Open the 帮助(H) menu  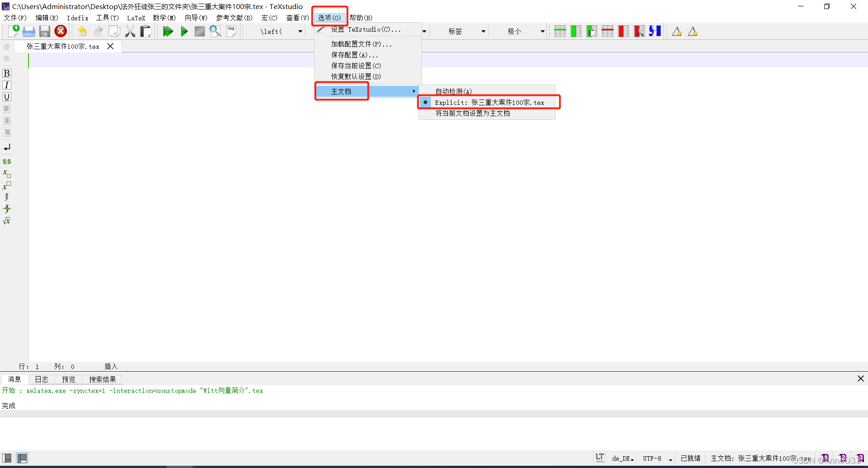(x=361, y=18)
